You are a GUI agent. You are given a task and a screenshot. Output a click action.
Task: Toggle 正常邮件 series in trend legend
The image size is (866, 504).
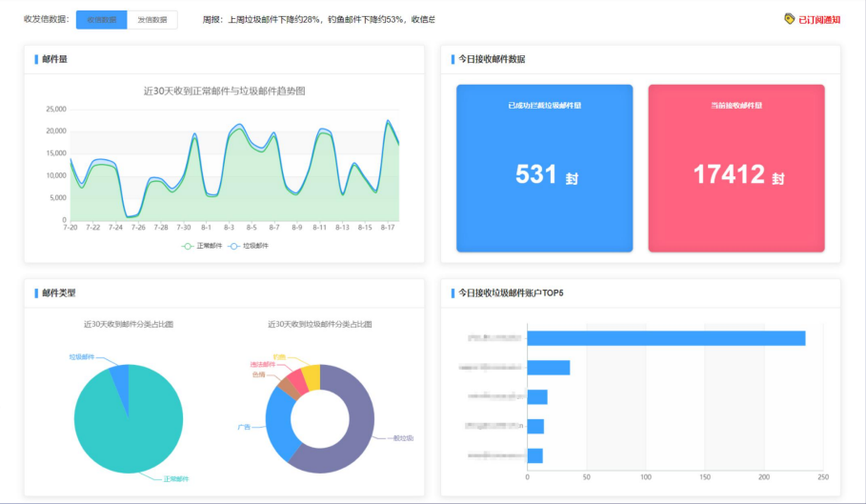point(202,246)
